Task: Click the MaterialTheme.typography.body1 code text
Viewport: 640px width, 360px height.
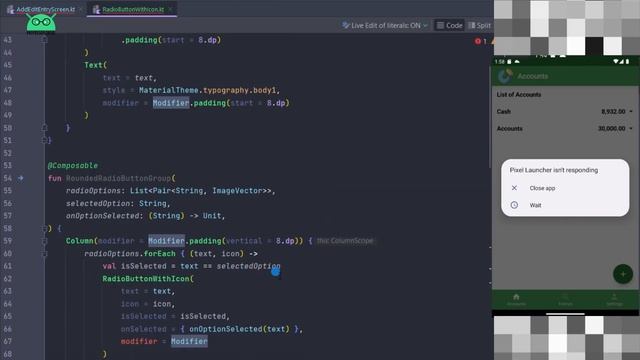Action: click(207, 90)
